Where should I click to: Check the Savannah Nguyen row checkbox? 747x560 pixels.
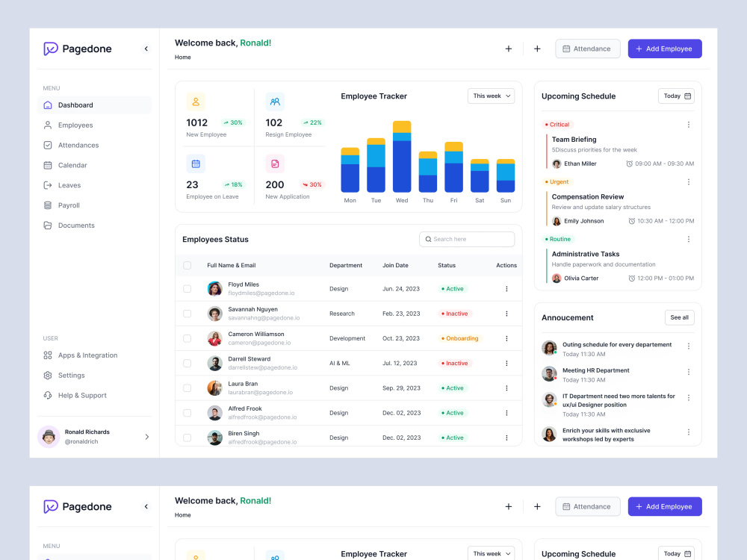coord(187,314)
